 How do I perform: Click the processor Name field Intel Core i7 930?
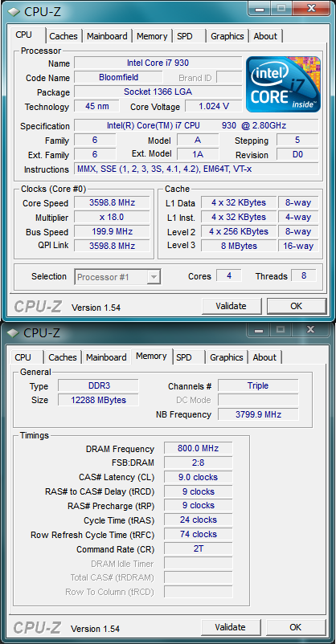[158, 63]
